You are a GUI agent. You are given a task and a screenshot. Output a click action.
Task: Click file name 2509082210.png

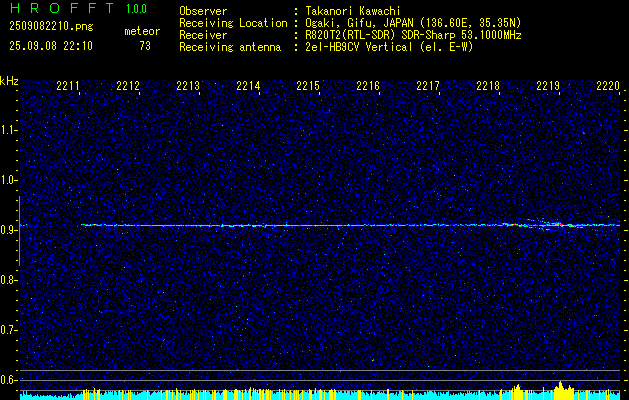pos(51,27)
